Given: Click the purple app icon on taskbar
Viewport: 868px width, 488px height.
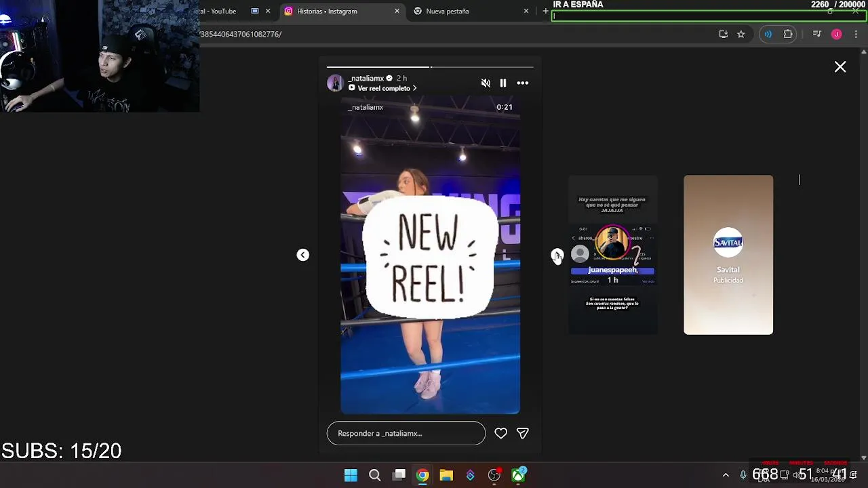Looking at the screenshot, I should 470,475.
